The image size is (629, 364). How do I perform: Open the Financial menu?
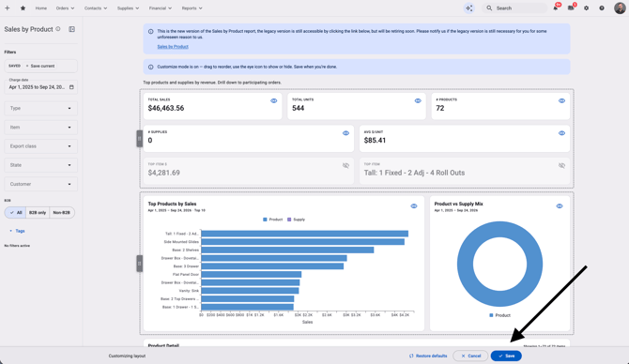click(x=160, y=8)
